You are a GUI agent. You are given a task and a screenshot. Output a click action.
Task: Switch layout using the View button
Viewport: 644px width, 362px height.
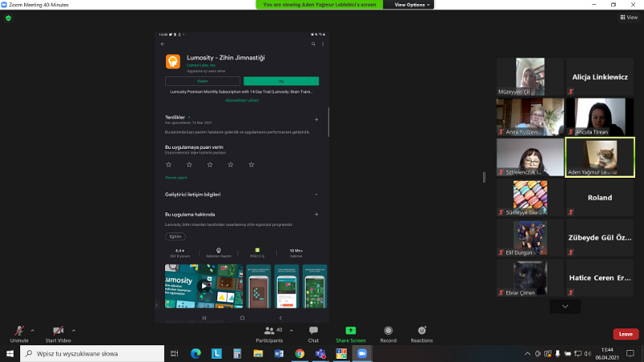[629, 17]
